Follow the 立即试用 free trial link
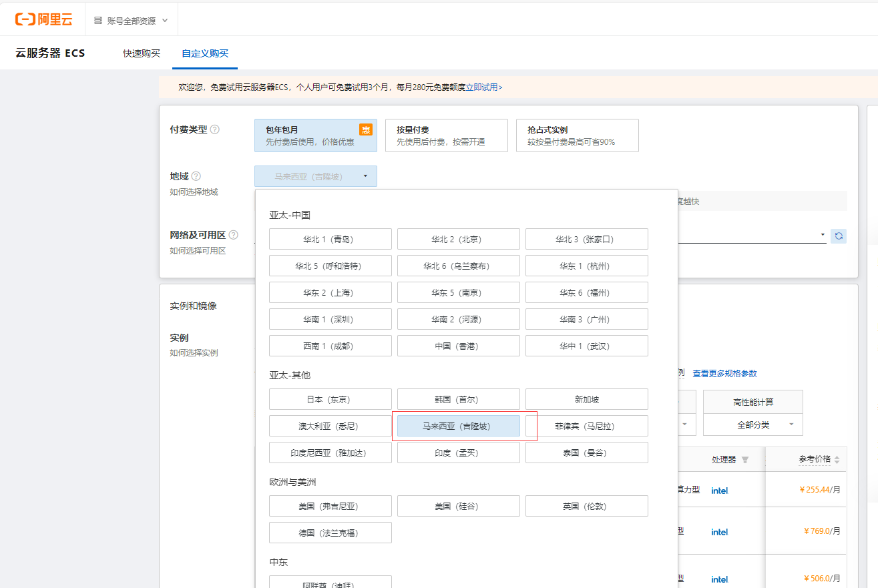 pos(484,87)
